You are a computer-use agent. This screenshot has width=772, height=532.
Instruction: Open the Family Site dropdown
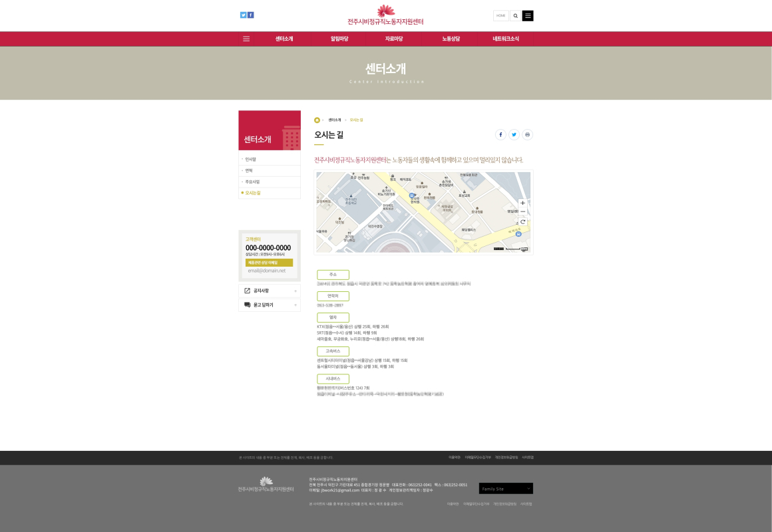[x=506, y=489]
